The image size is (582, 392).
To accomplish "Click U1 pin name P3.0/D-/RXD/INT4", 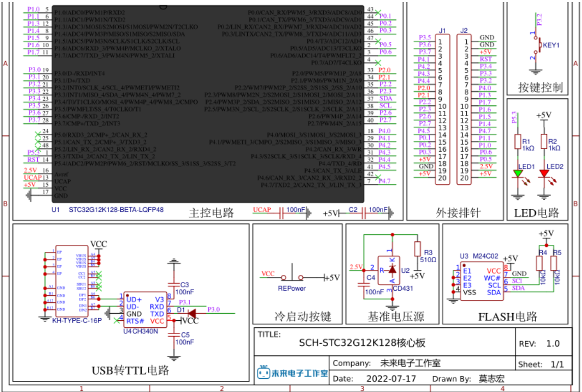I will coord(80,73).
